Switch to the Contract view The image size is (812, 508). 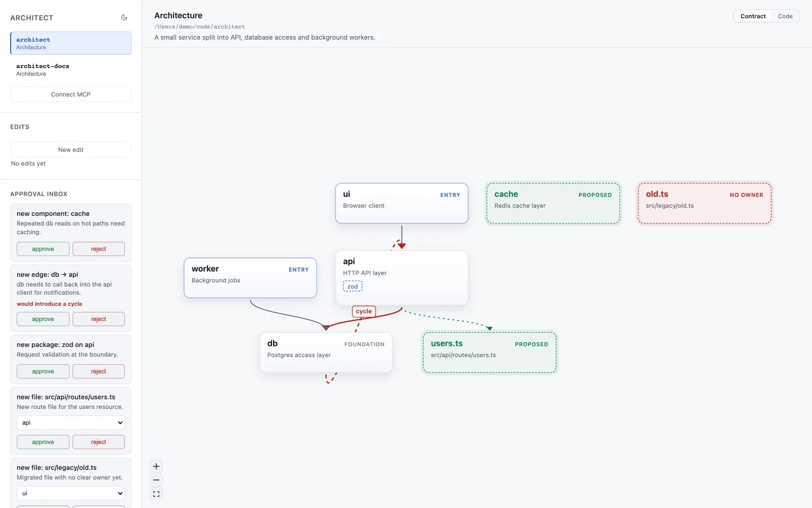(x=753, y=16)
